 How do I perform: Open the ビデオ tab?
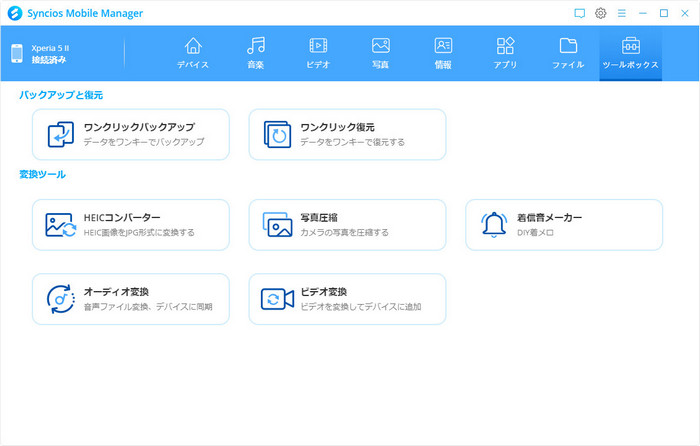click(318, 53)
